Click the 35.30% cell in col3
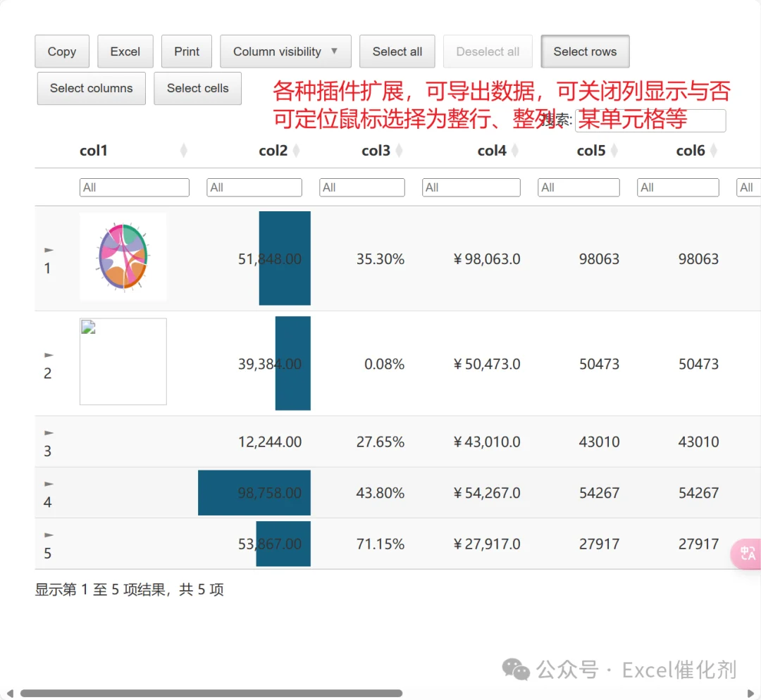 click(x=380, y=259)
